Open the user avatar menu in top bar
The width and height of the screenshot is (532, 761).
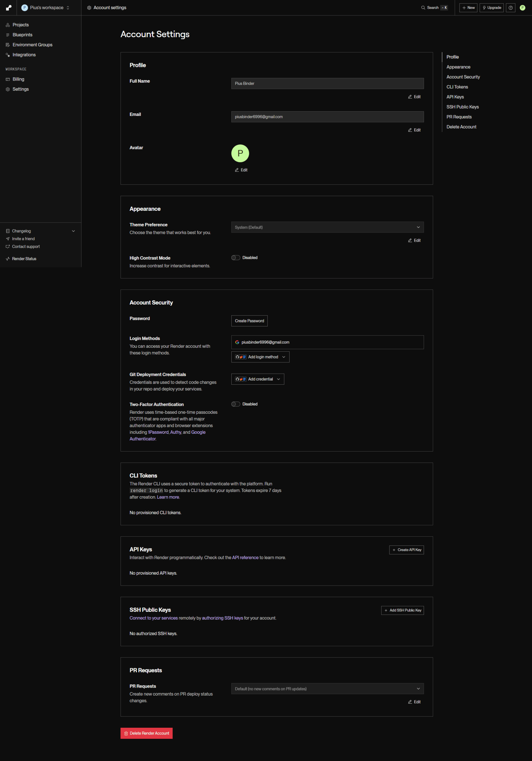click(x=522, y=8)
